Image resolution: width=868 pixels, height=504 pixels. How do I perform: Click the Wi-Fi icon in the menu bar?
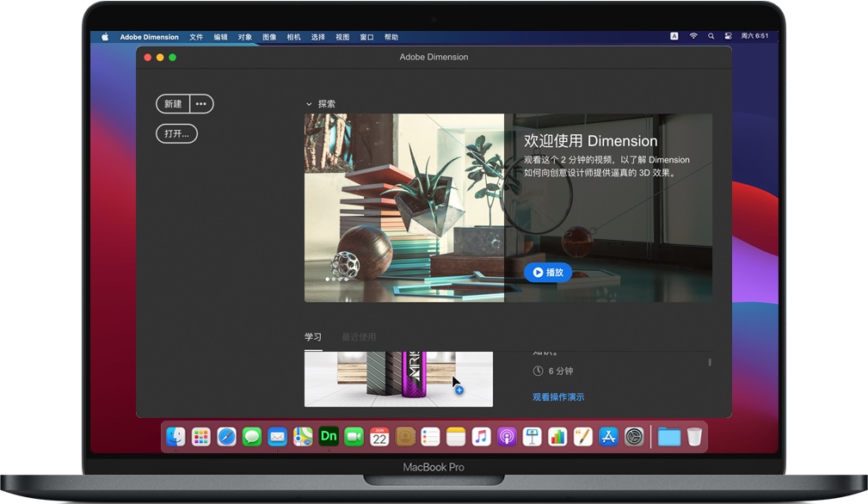tap(693, 37)
